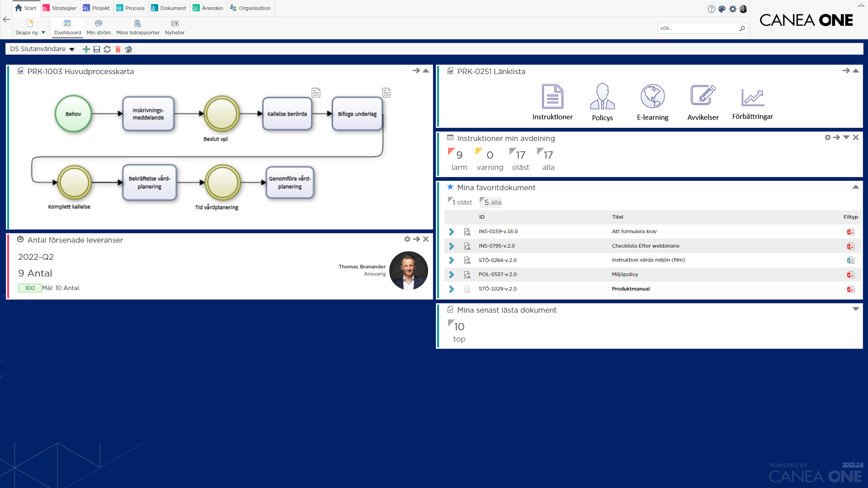The width and height of the screenshot is (868, 488).
Task: Filter instructions by 9 larm
Action: coord(458,160)
